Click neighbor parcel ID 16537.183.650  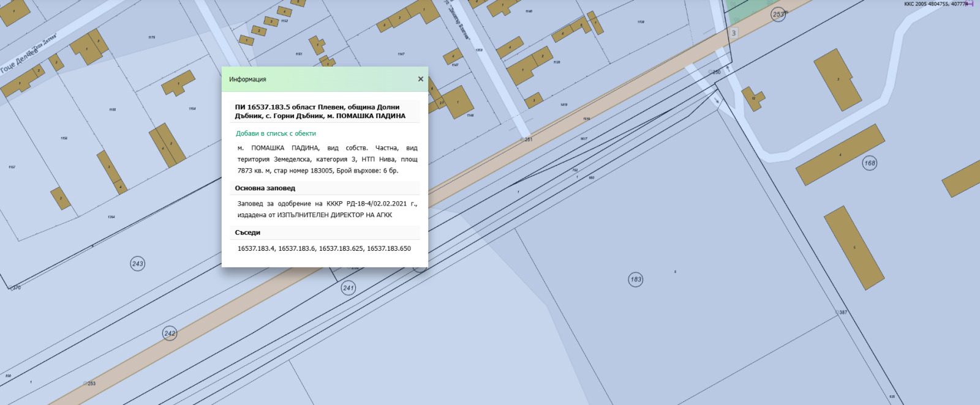coord(389,248)
